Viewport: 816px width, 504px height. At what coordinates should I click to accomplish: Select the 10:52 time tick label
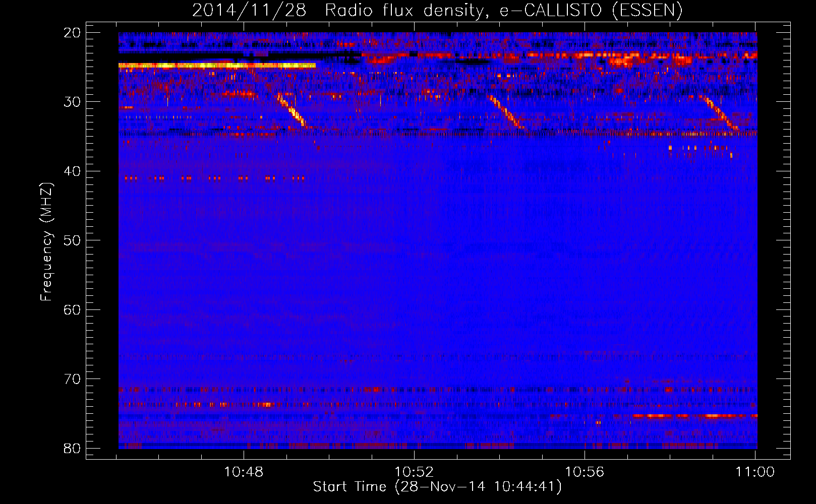tap(414, 472)
